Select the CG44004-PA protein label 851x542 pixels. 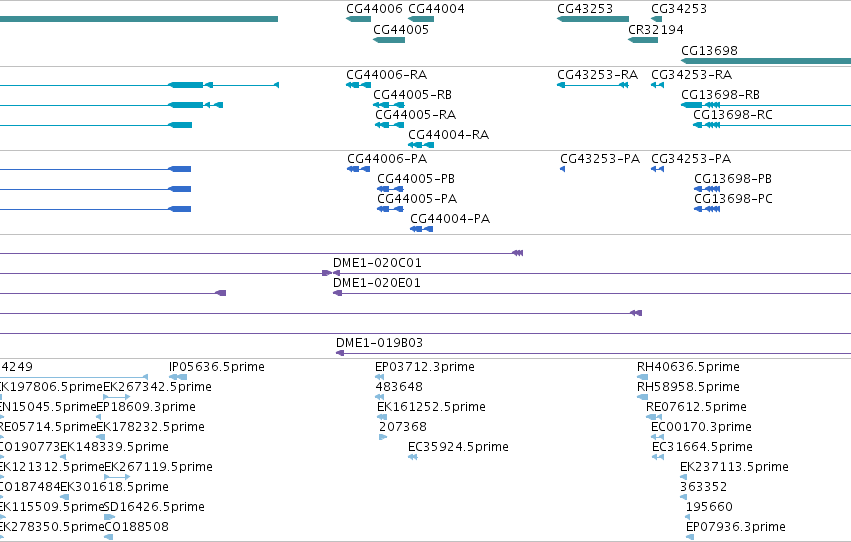coord(450,219)
